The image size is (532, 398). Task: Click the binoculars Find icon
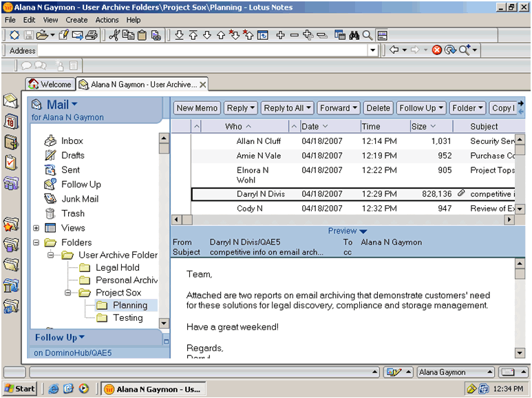click(x=354, y=35)
